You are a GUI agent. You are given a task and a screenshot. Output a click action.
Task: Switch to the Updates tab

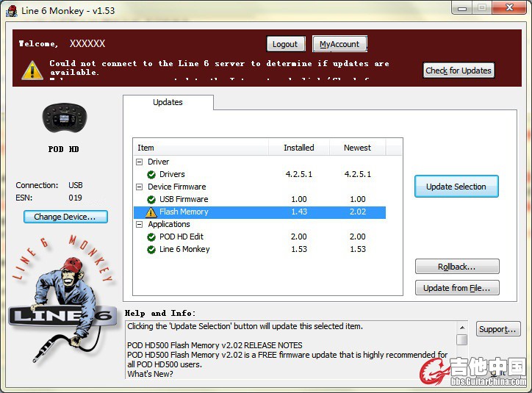168,102
